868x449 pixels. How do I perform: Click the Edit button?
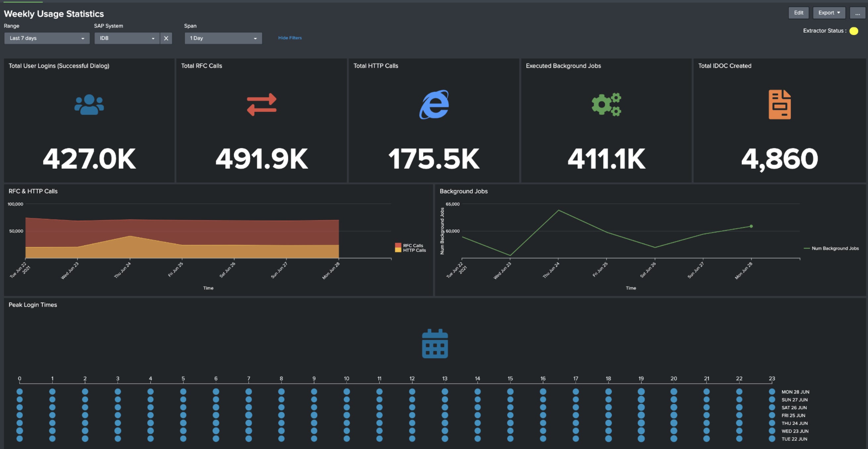[x=798, y=13]
